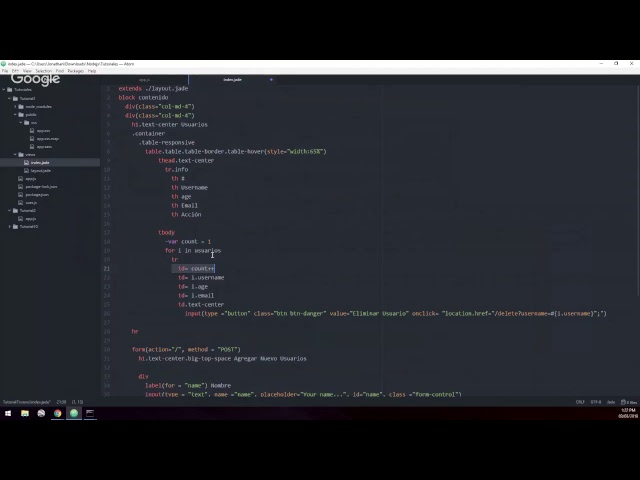The image size is (640, 480).
Task: Open the View menu
Action: pyautogui.click(x=27, y=71)
